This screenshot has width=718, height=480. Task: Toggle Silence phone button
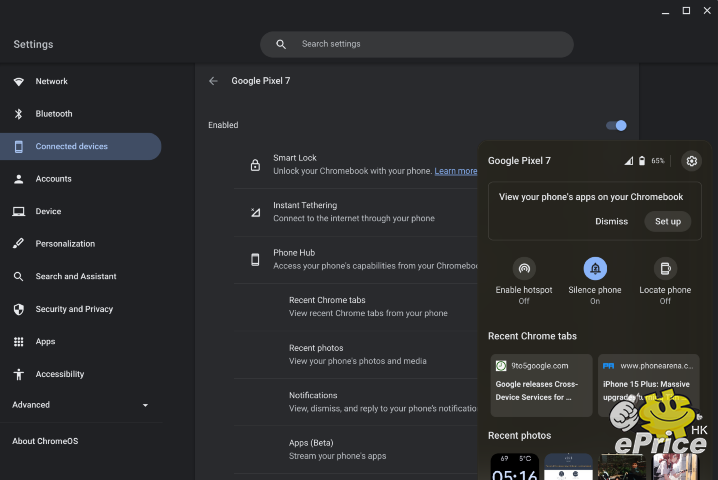click(x=595, y=268)
